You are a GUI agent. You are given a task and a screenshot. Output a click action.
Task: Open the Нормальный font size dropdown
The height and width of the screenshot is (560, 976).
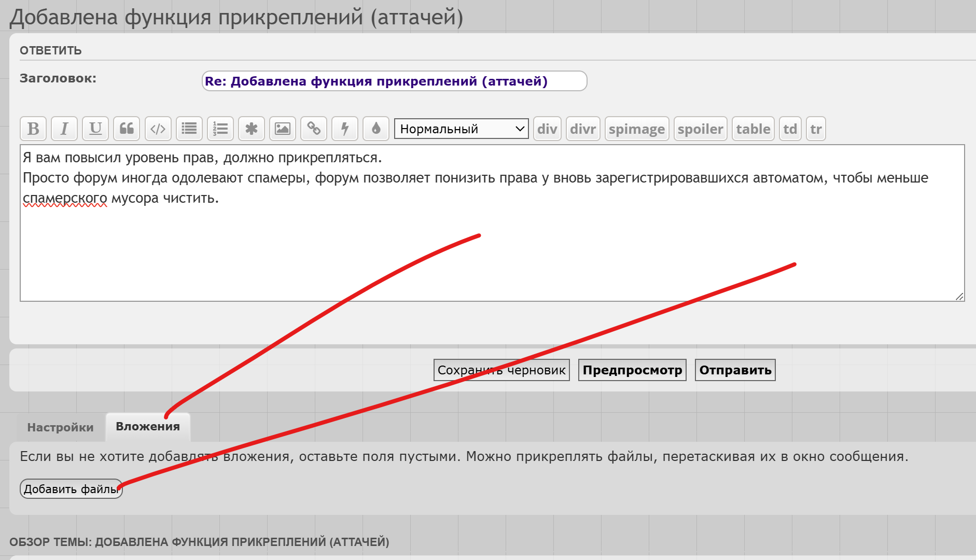[461, 129]
